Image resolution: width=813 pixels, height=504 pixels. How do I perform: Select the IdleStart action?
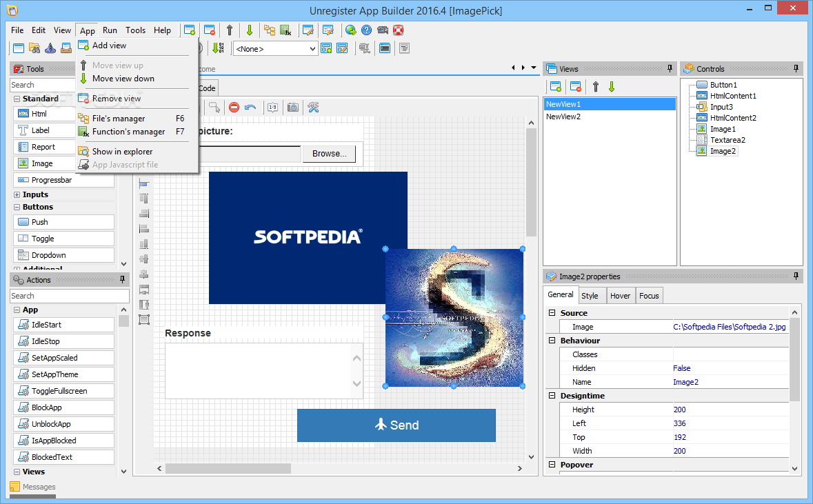pos(63,325)
